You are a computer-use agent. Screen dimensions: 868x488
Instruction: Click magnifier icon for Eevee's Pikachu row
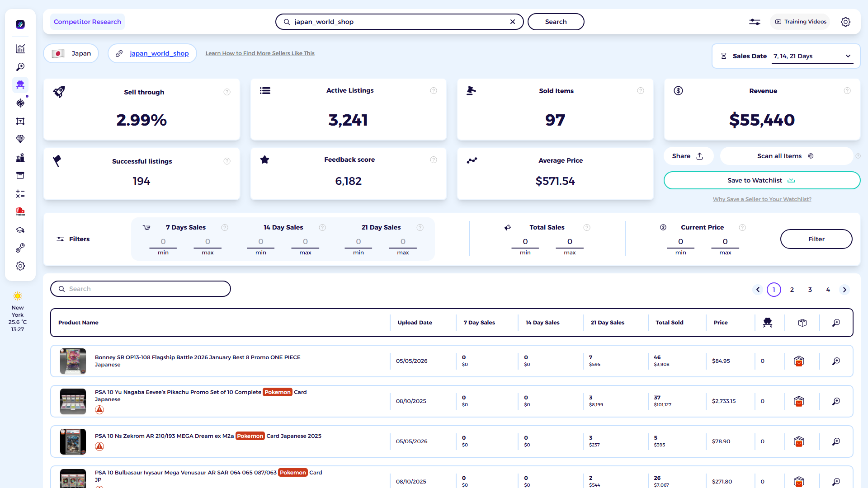836,401
